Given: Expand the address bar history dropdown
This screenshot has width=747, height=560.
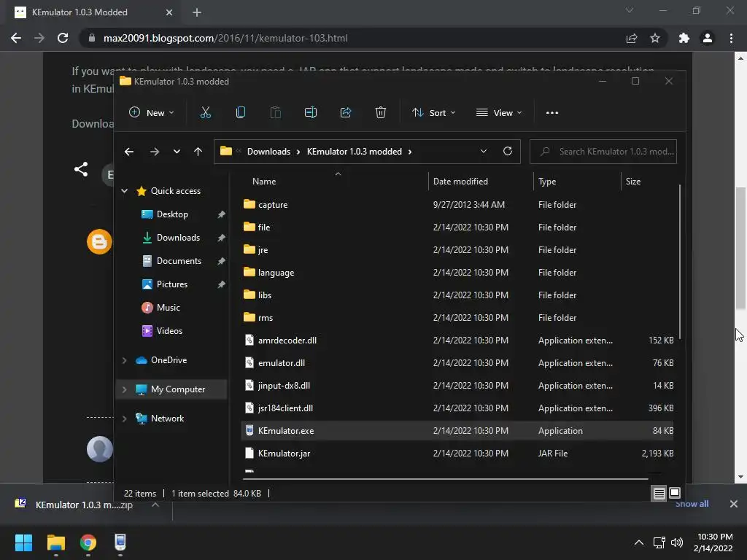Looking at the screenshot, I should click(483, 151).
